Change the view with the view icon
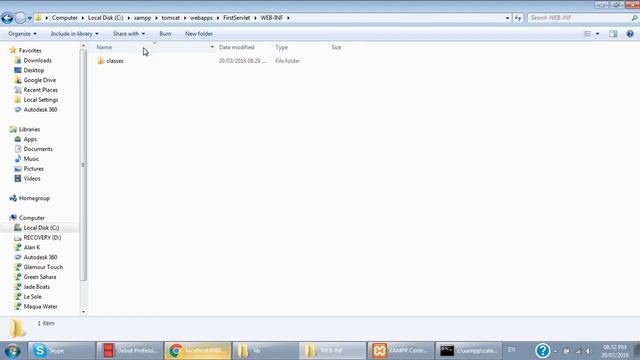This screenshot has height=360, width=640. [587, 34]
